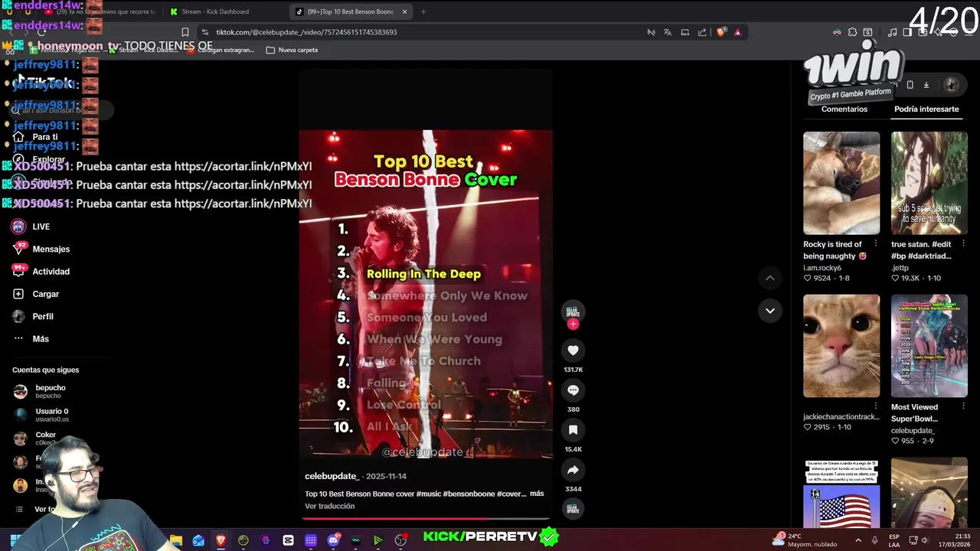
Task: Follow celebupdate_ with the red plus badge
Action: [573, 324]
